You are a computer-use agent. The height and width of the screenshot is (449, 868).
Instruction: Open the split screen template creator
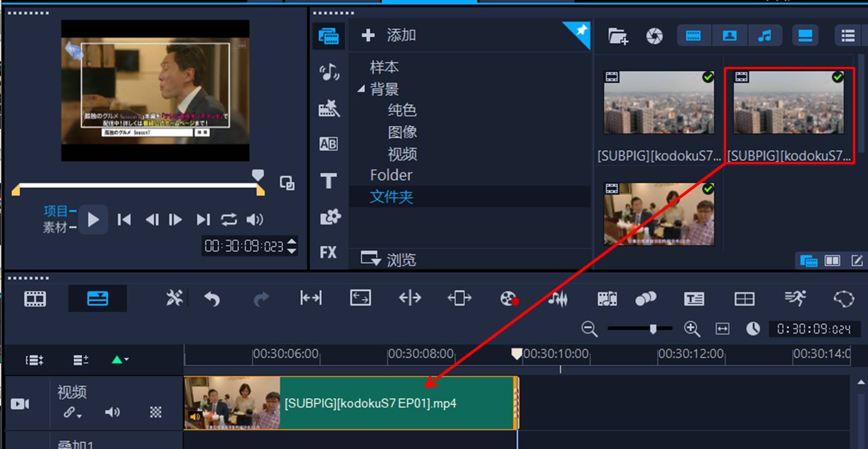744,299
